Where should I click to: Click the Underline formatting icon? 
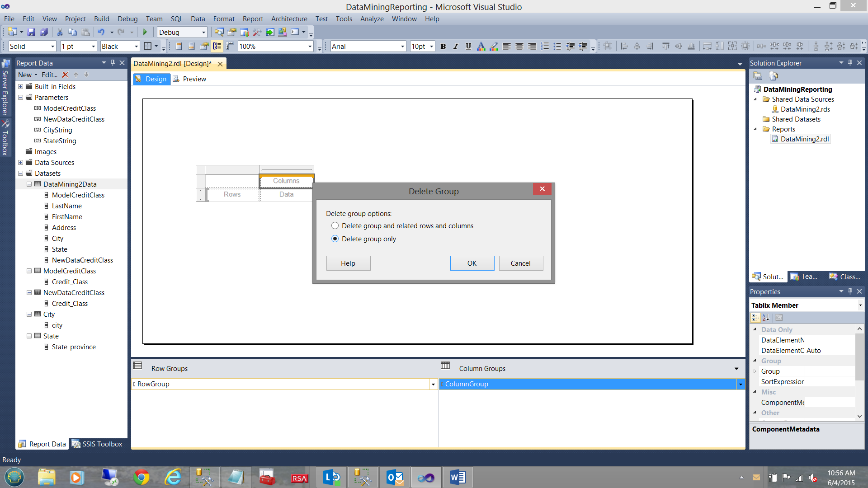[468, 46]
